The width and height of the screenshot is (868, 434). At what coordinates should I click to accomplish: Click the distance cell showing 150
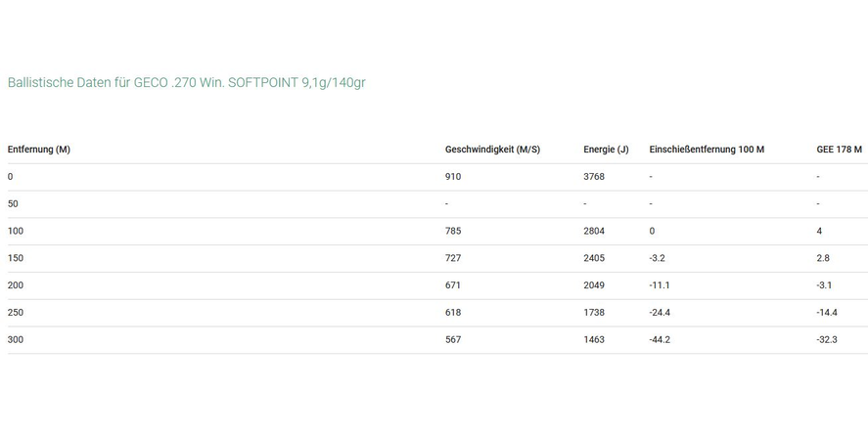[16, 258]
